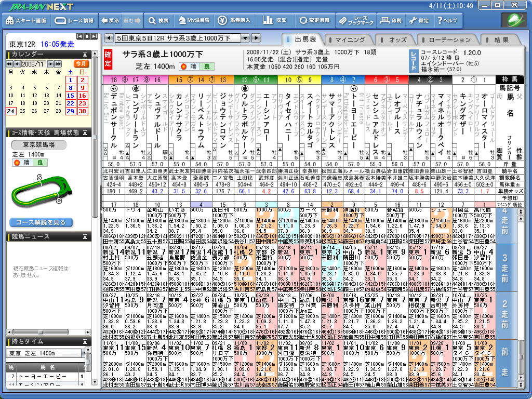Open the race selection dropdown
This screenshot has width=532, height=399.
click(x=245, y=38)
